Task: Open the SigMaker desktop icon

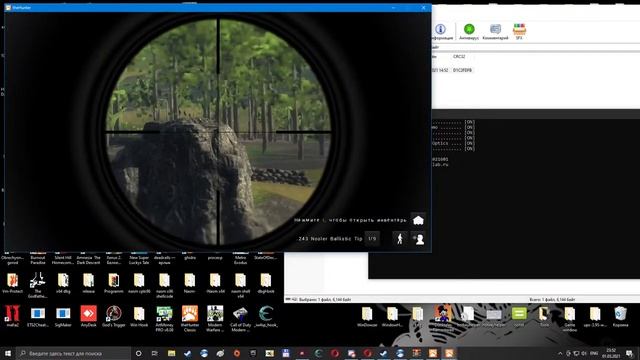Action: click(x=63, y=317)
